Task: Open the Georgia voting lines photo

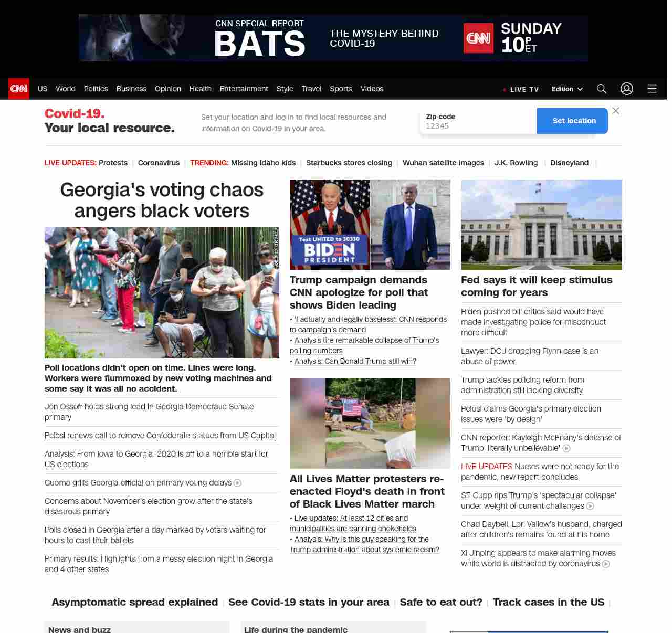Action: pyautogui.click(x=162, y=292)
